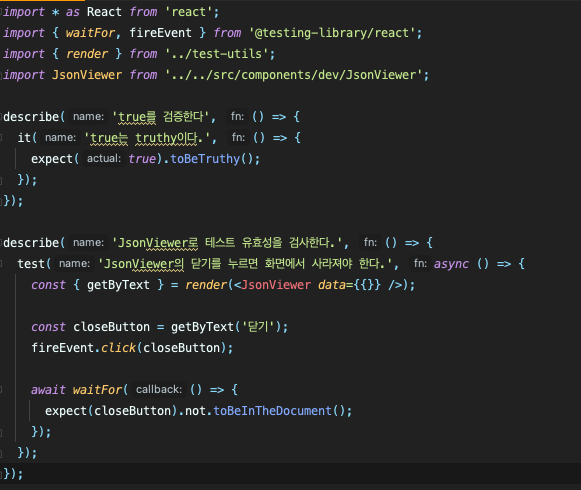Click the '../test-utils' path string
581x490 pixels.
216,54
